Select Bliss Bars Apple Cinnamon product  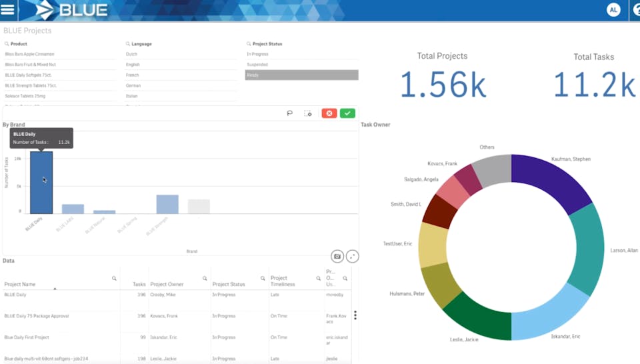tap(59, 54)
